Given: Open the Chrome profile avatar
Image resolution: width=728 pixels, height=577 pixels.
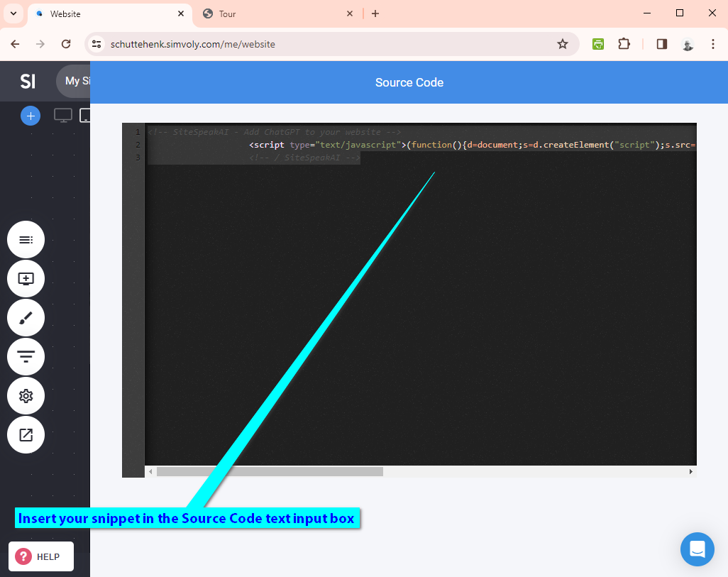Looking at the screenshot, I should (688, 44).
